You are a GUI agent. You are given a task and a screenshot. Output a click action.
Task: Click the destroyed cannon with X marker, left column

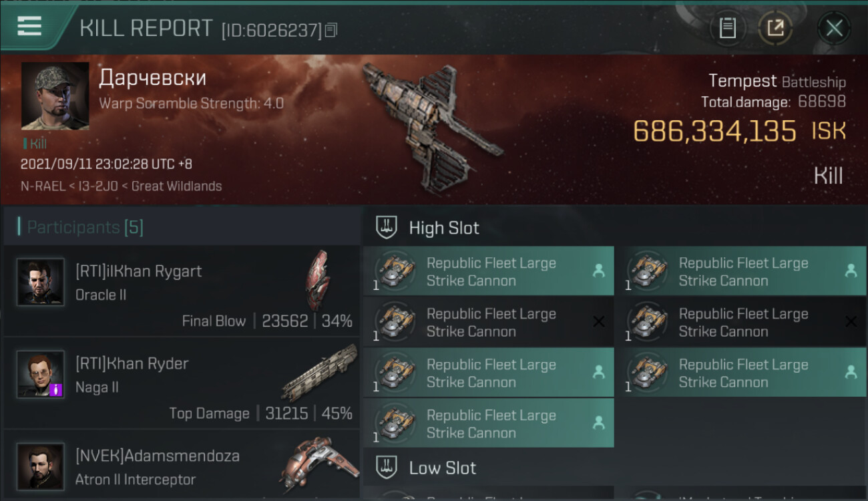[489, 322]
